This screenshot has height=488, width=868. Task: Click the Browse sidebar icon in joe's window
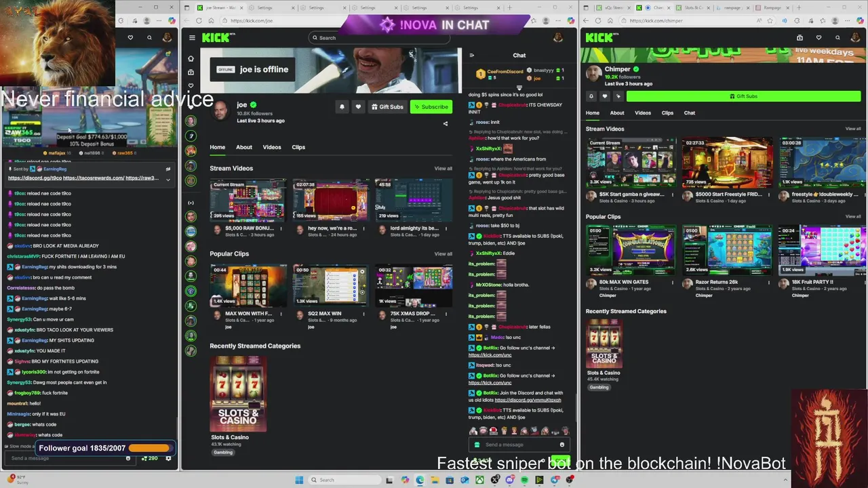click(x=191, y=72)
